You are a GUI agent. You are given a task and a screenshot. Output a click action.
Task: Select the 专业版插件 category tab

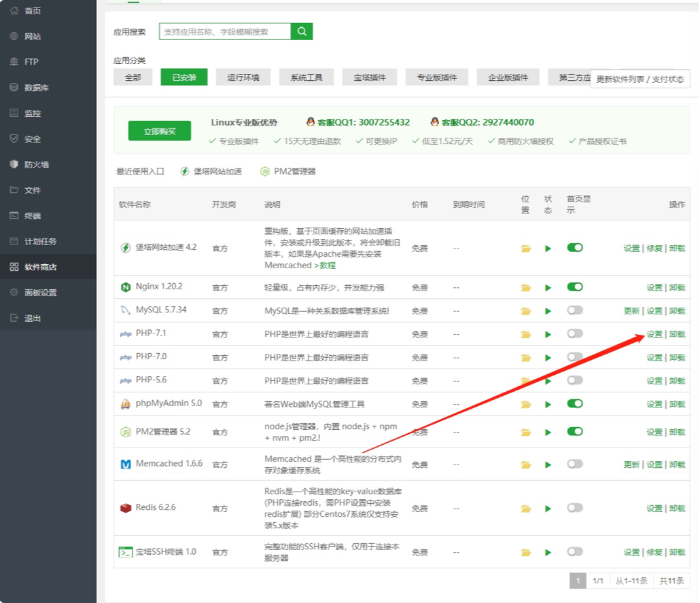[436, 77]
